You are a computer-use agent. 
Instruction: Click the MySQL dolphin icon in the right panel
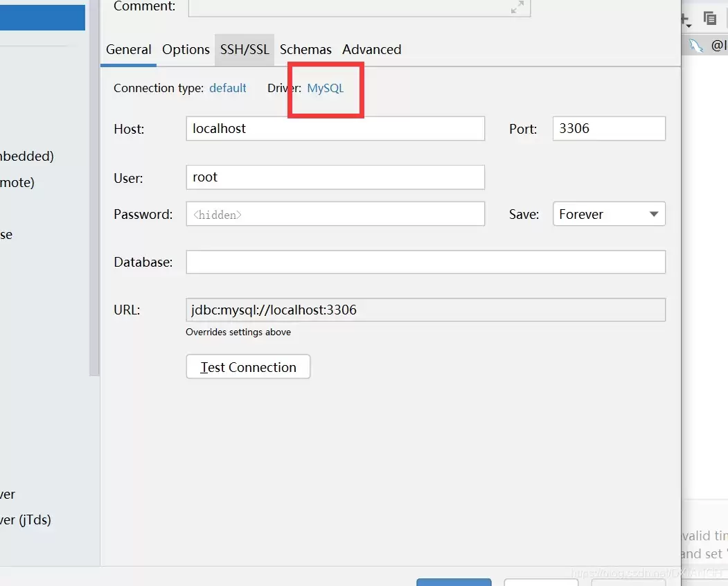695,46
